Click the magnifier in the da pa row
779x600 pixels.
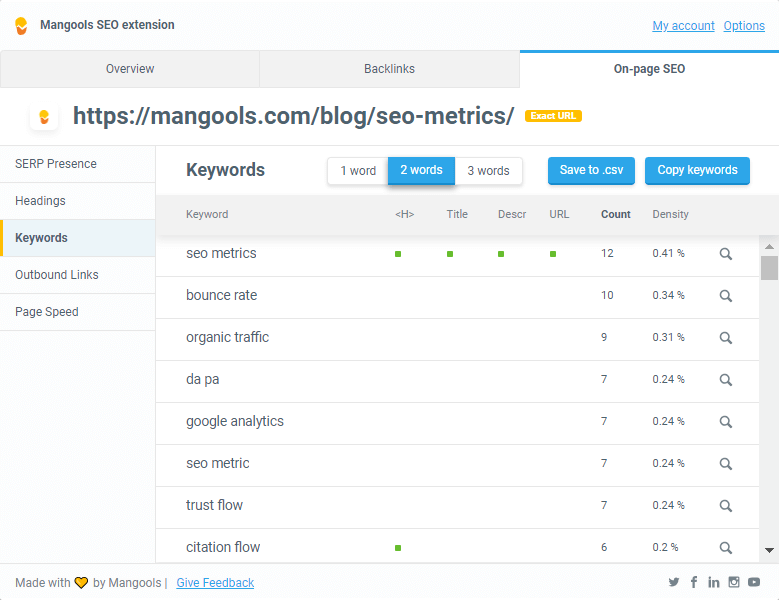pos(725,379)
